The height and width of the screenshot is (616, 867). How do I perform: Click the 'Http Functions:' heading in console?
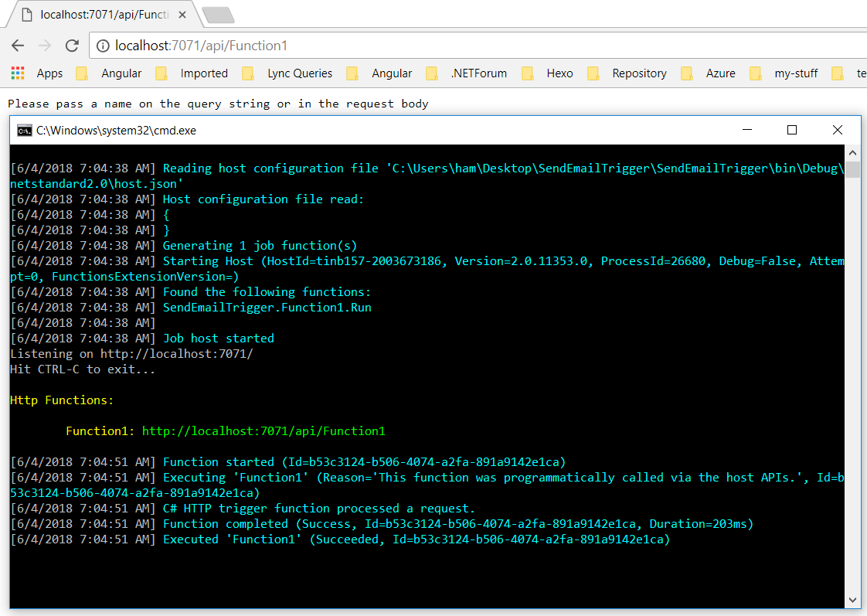click(62, 400)
